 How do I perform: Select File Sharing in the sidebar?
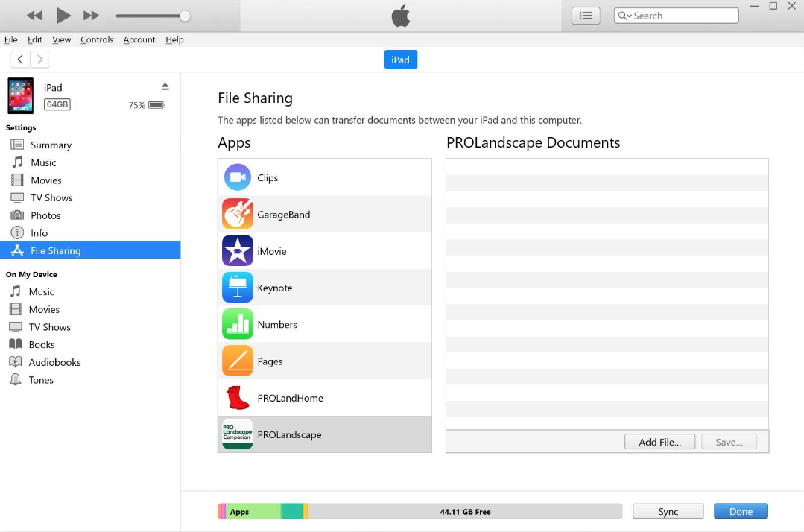[90, 250]
